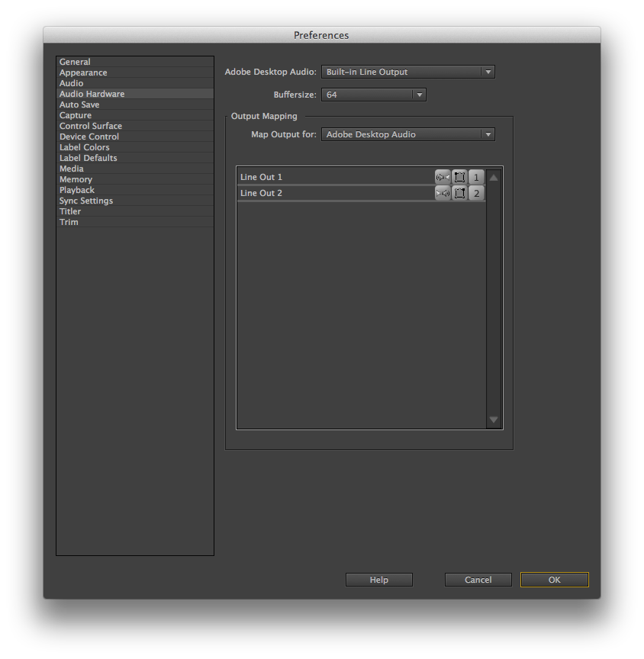Open the Auto Save preferences category

click(135, 104)
